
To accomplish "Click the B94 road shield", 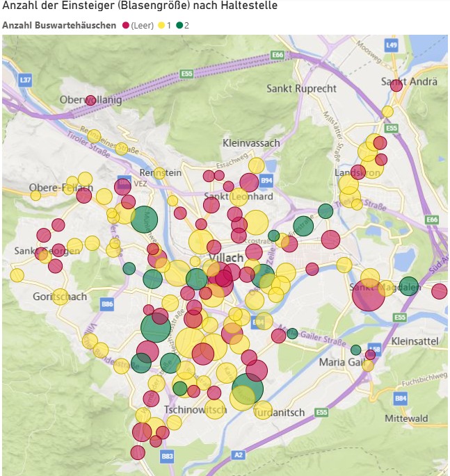I will coord(266,181).
